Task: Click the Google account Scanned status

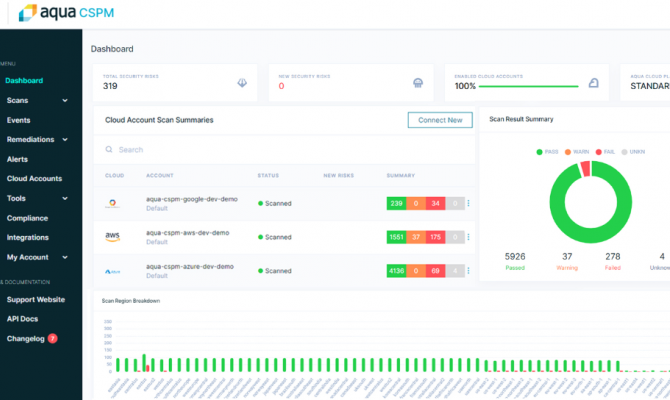Action: point(275,203)
